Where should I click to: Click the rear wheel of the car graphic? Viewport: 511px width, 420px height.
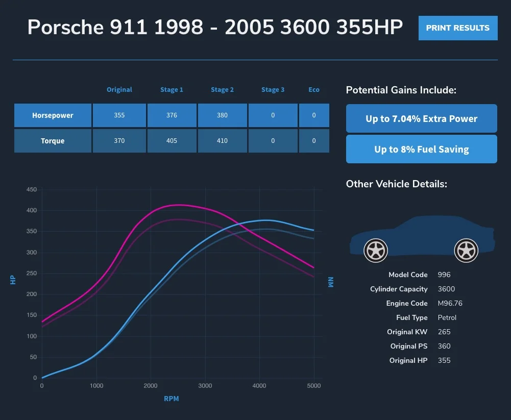coord(466,251)
